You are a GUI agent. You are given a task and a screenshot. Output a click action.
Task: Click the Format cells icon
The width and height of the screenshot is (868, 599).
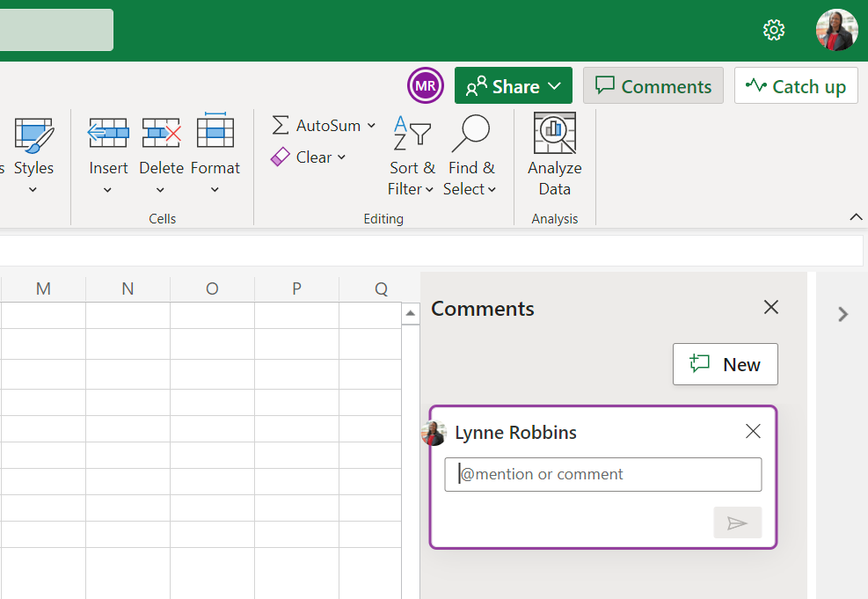[x=215, y=134]
